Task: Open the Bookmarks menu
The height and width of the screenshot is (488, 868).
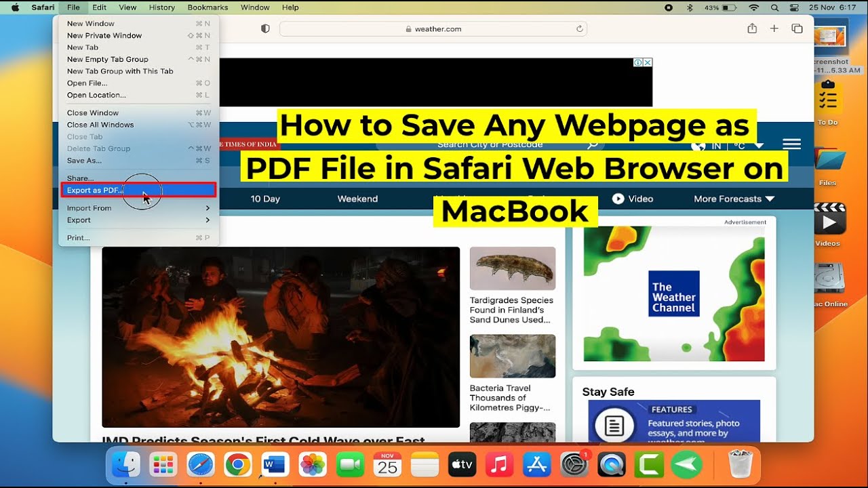Action: [208, 7]
